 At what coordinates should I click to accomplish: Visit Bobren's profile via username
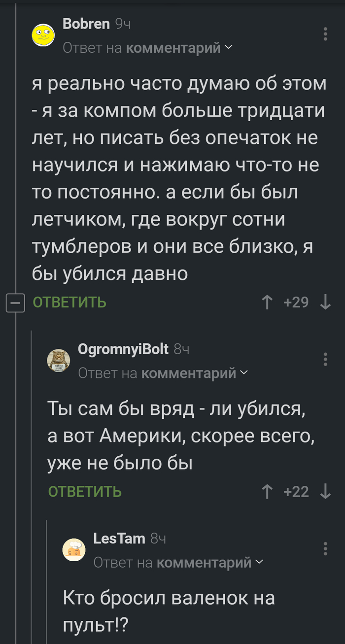tap(86, 24)
